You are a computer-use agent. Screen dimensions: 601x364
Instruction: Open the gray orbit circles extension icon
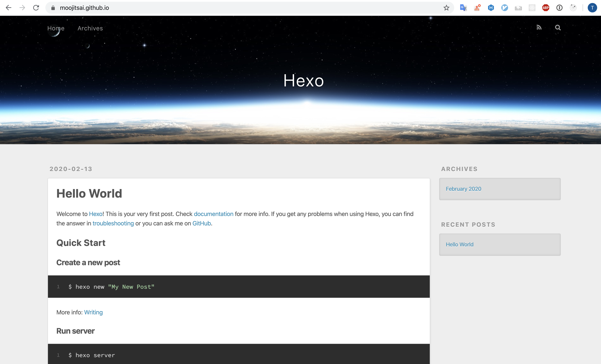tap(573, 8)
